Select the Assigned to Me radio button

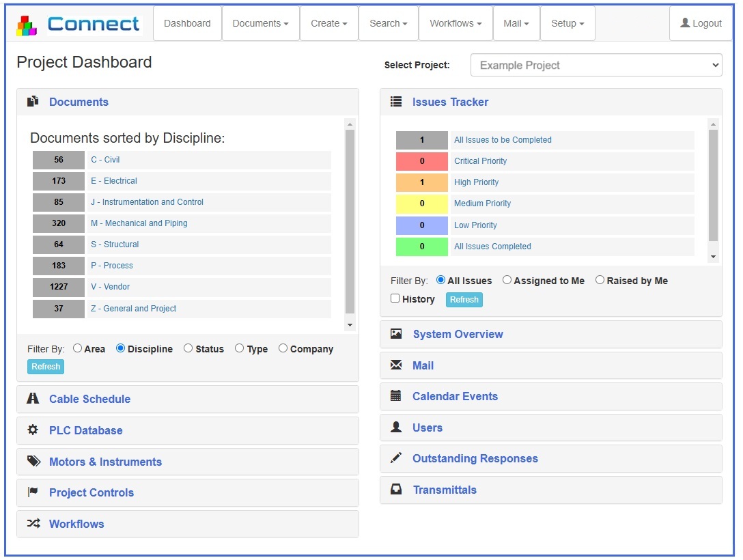[x=507, y=280]
